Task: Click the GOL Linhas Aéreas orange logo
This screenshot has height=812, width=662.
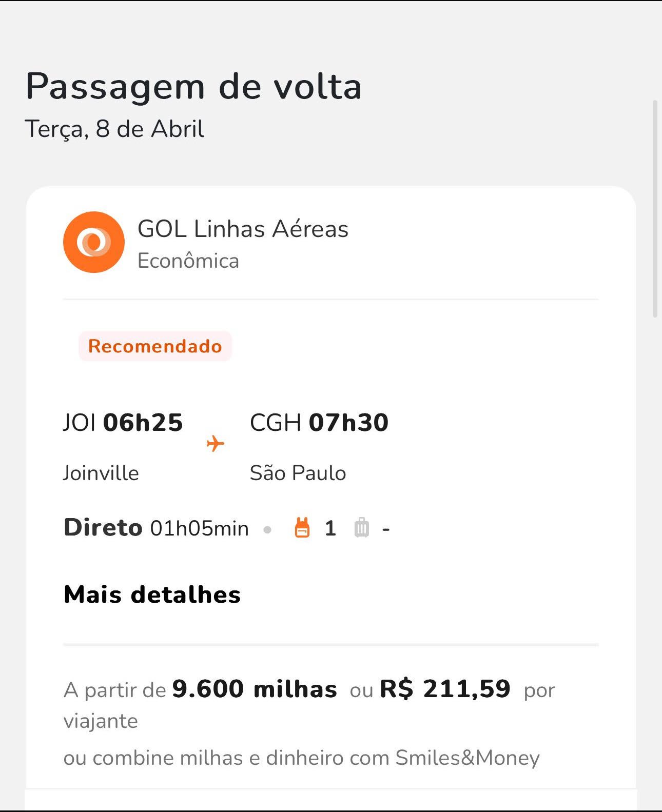Action: click(x=94, y=242)
